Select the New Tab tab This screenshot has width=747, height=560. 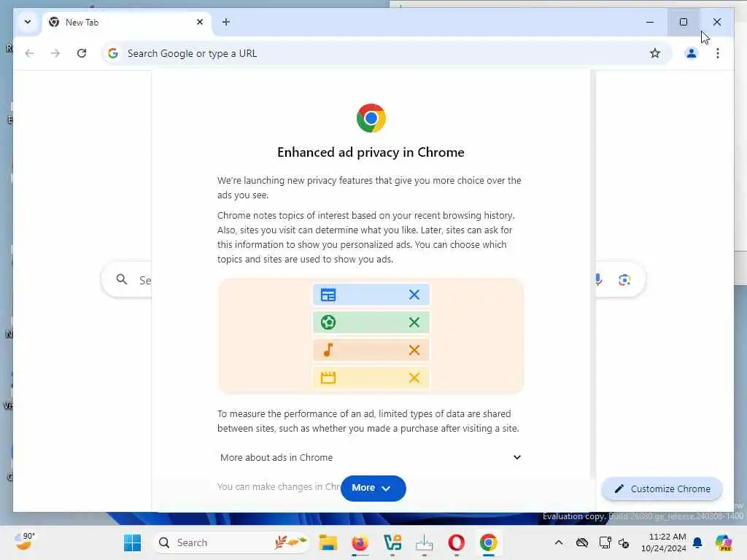tap(127, 23)
